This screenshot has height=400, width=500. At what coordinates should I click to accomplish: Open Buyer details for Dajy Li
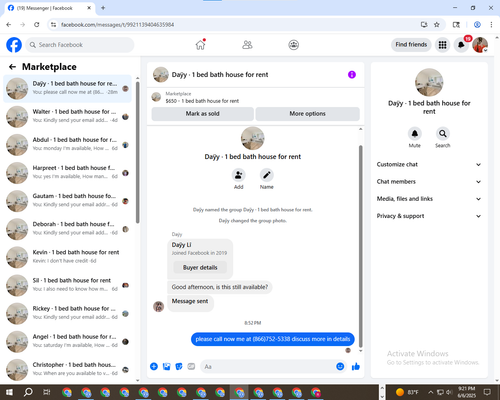click(200, 267)
